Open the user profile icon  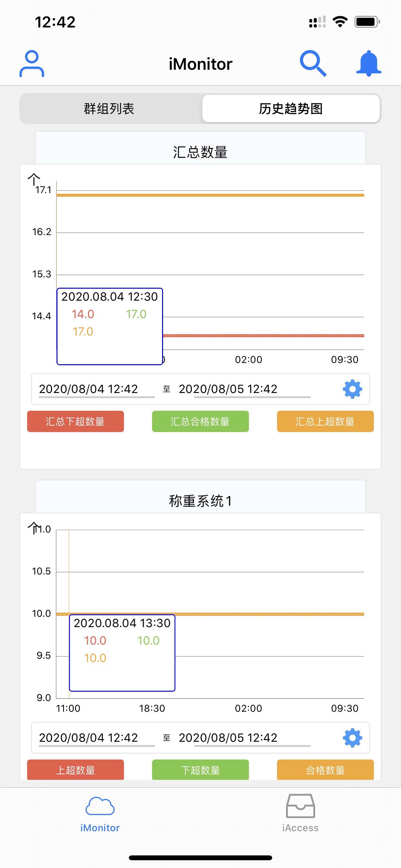(x=32, y=64)
